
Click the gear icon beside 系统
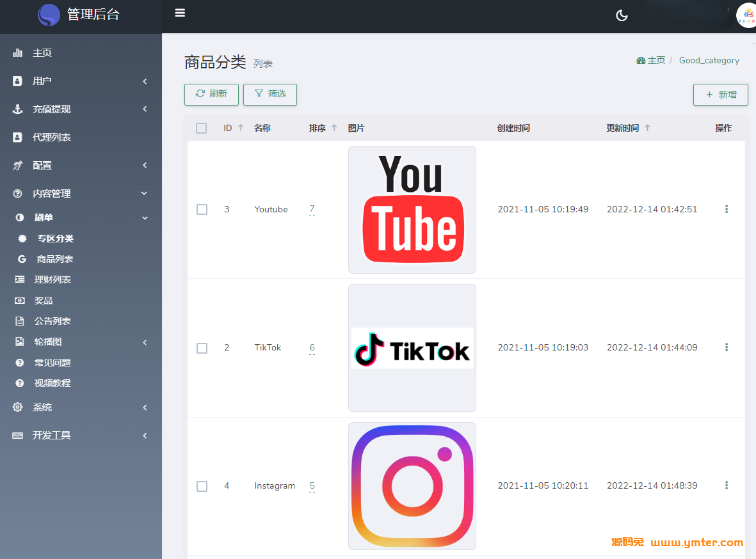coord(18,407)
